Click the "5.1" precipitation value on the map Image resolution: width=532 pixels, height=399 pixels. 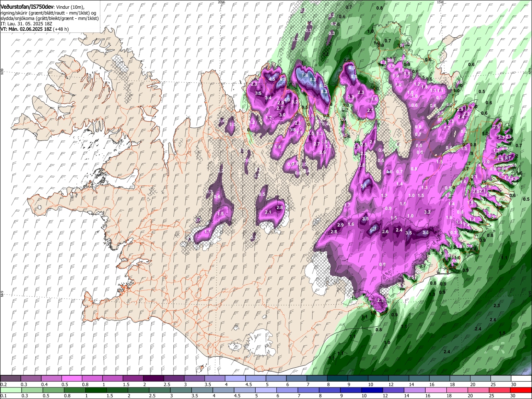(x=364, y=186)
